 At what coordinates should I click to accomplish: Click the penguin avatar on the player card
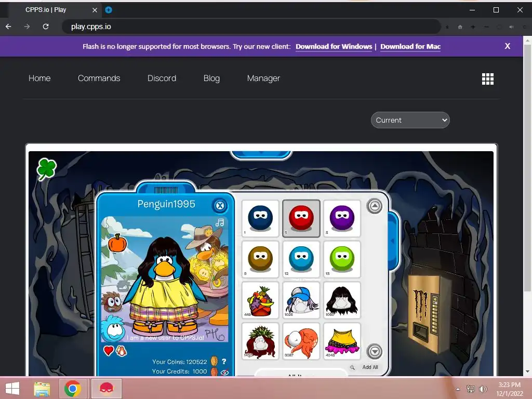(165, 286)
